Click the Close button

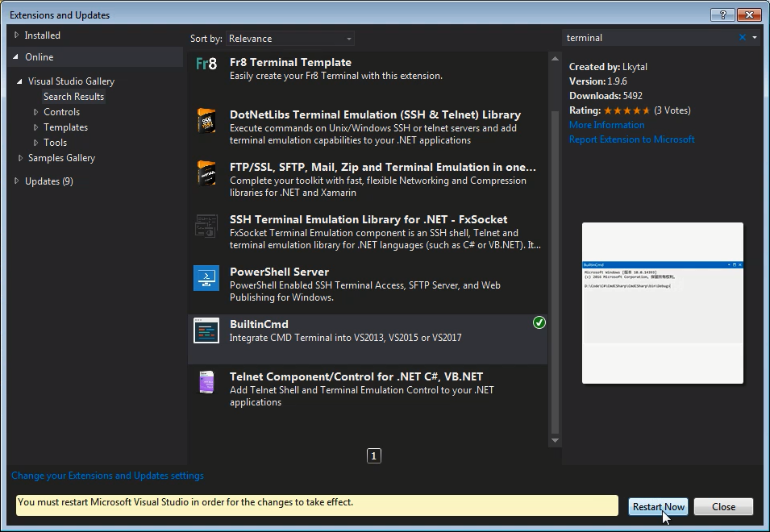pos(723,507)
